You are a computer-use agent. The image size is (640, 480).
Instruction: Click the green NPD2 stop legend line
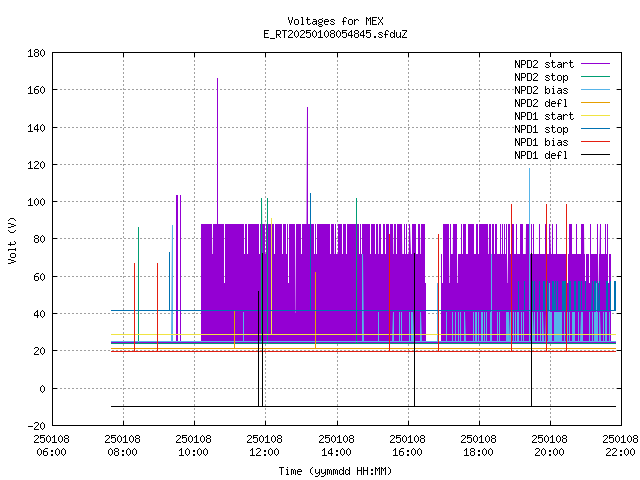tap(595, 77)
